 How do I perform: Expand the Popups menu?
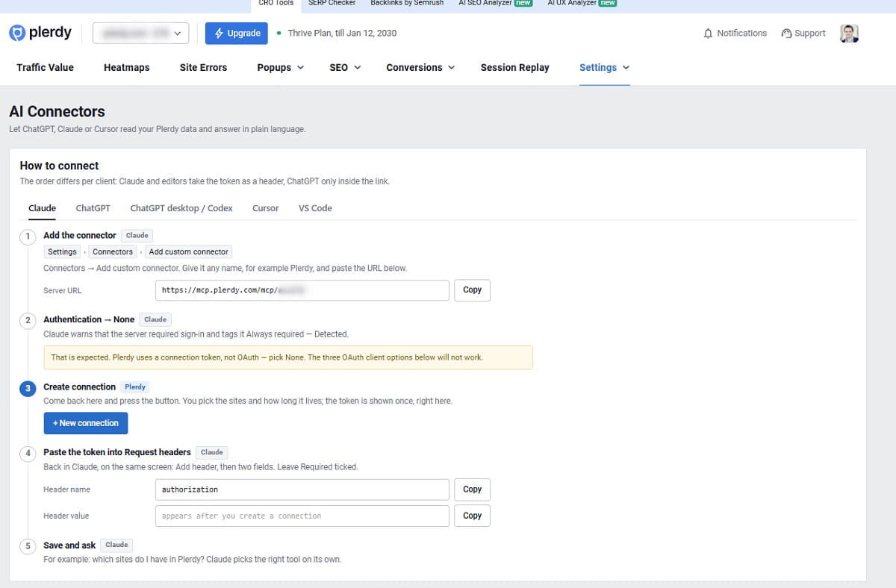click(x=281, y=67)
